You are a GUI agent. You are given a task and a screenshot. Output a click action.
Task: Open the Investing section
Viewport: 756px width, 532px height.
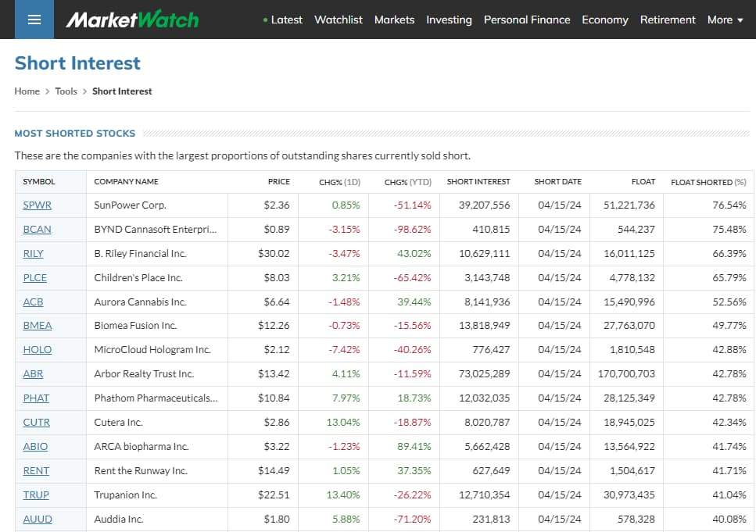[x=449, y=20]
